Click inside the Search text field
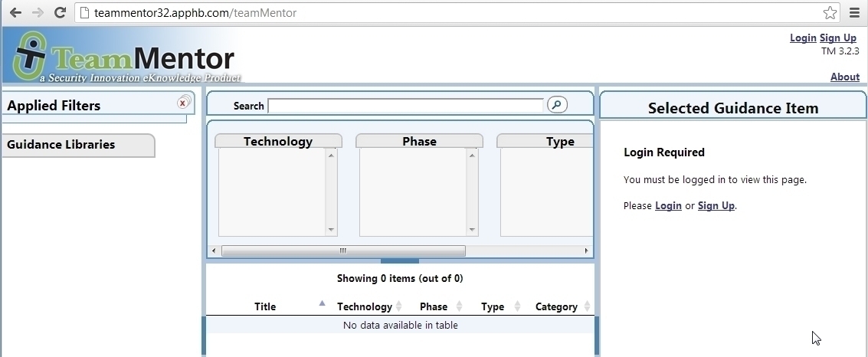The width and height of the screenshot is (868, 357). pyautogui.click(x=405, y=106)
